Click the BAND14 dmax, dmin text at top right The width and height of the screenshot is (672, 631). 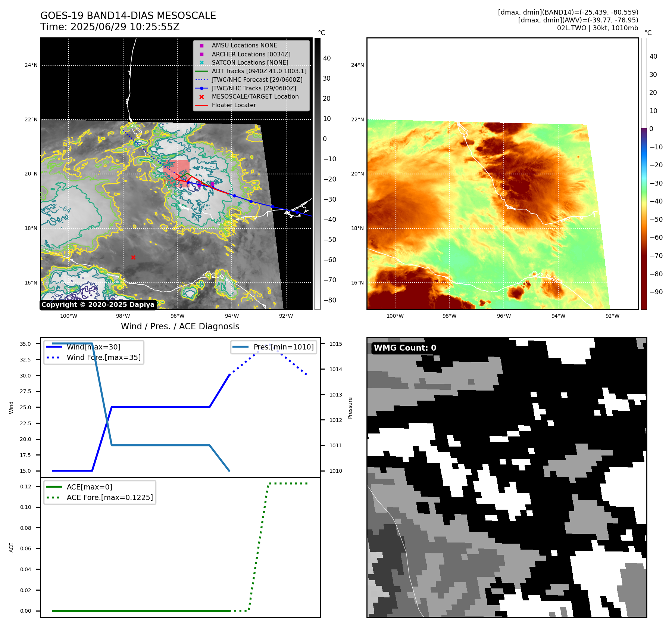coord(568,12)
